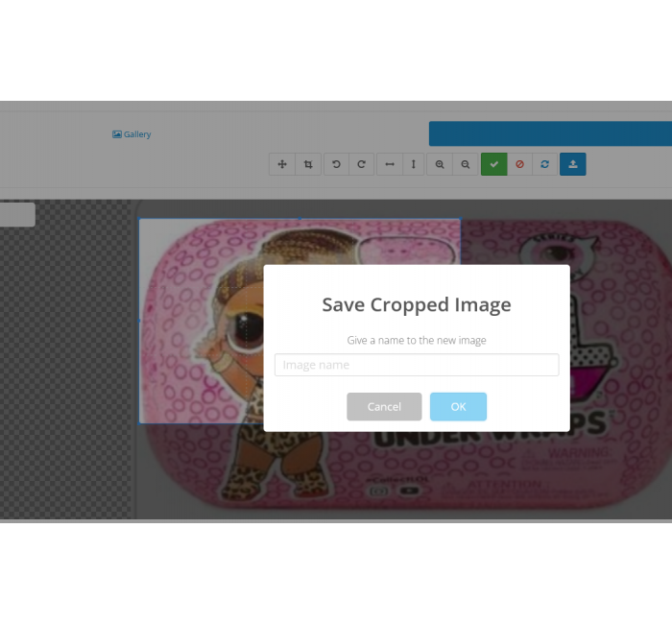Open the Gallery link
This screenshot has height=624, width=672.
(x=132, y=134)
